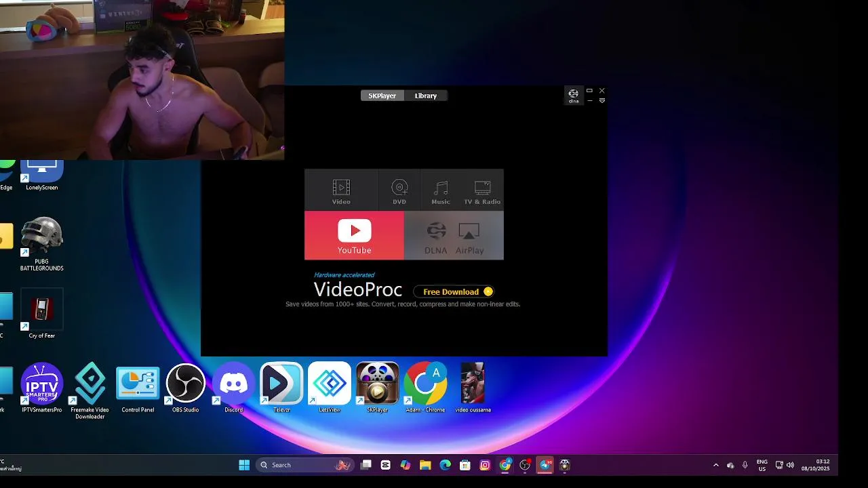Open 5KPlayer from the taskbar
The image size is (868, 488).
point(565,465)
